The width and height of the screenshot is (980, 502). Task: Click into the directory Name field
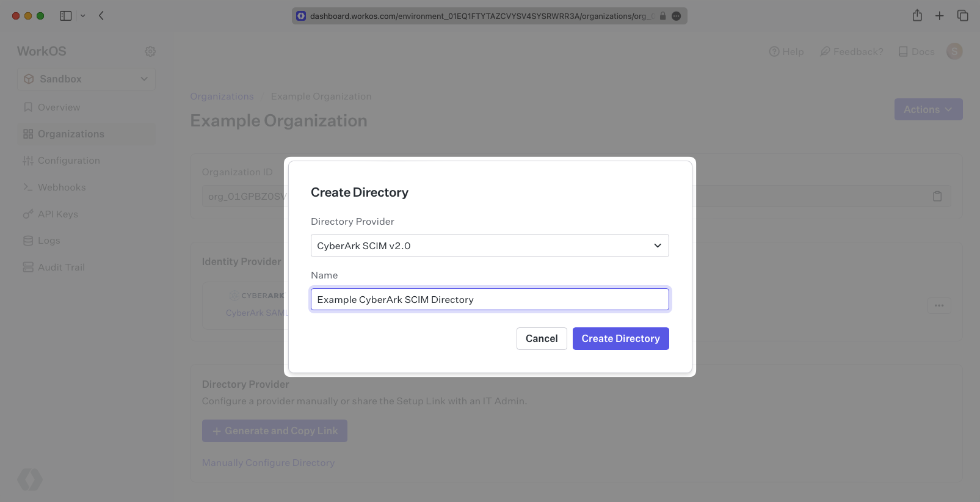click(x=490, y=299)
